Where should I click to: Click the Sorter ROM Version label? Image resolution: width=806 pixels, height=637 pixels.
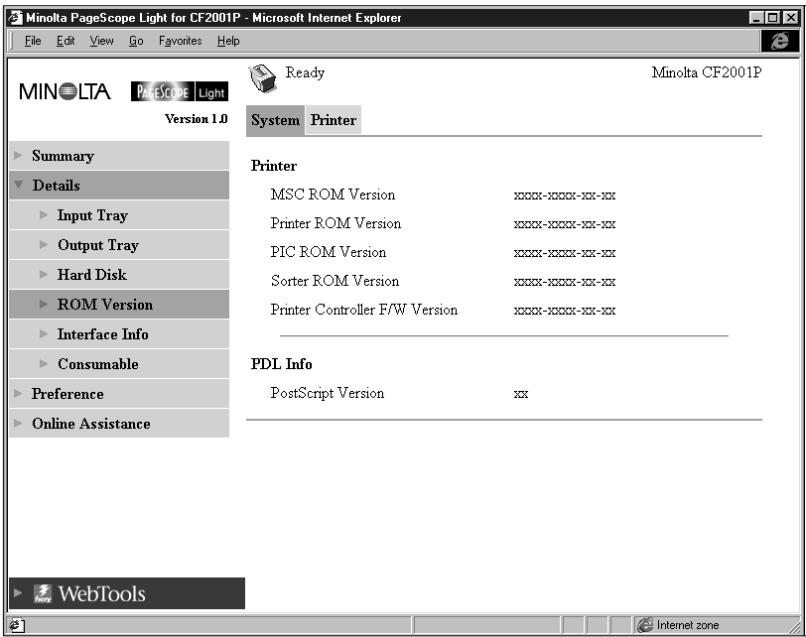[x=335, y=281]
